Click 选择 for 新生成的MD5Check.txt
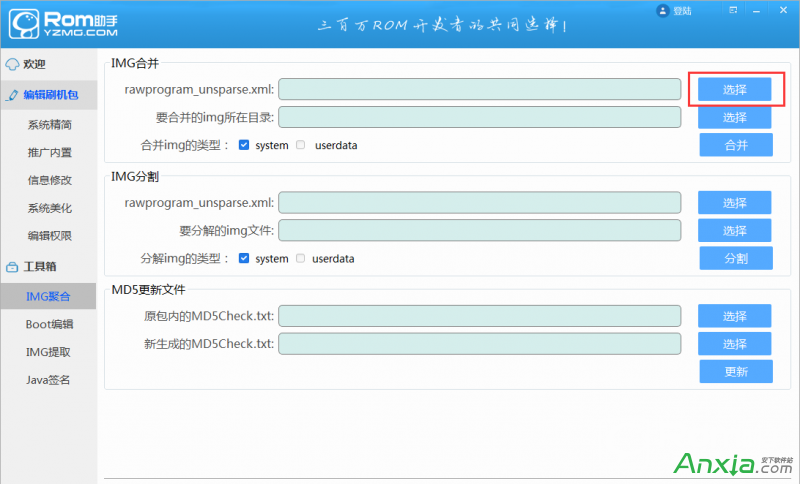 click(735, 344)
